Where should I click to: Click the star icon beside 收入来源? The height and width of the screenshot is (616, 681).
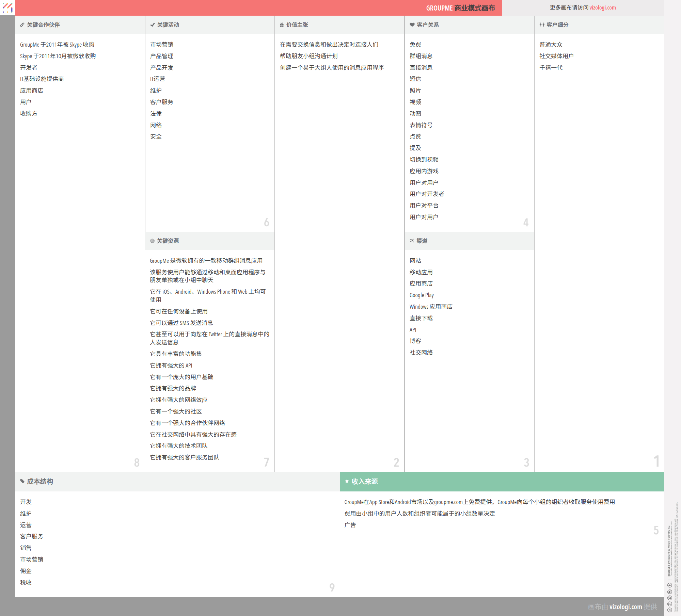347,481
